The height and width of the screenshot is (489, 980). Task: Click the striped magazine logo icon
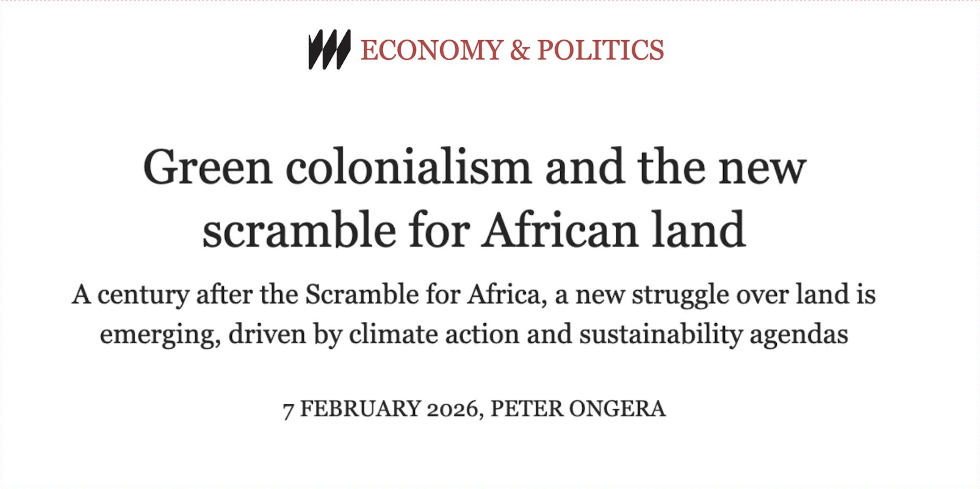(x=329, y=50)
